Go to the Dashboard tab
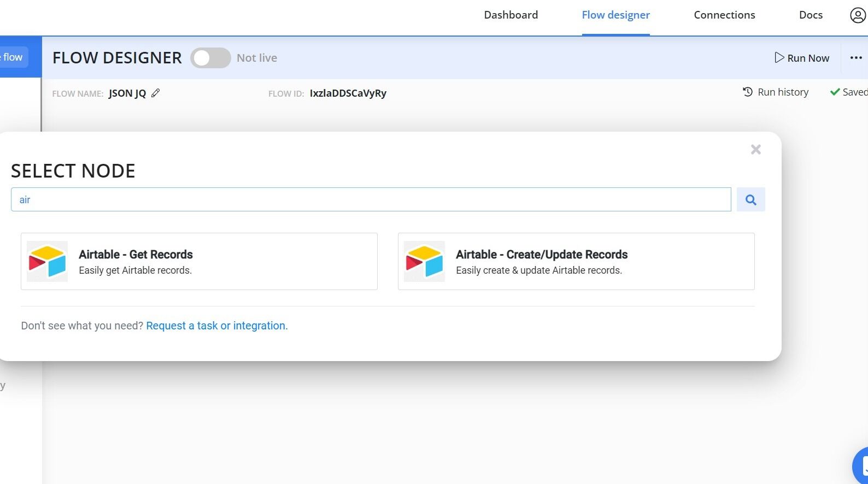868x484 pixels. coord(511,15)
